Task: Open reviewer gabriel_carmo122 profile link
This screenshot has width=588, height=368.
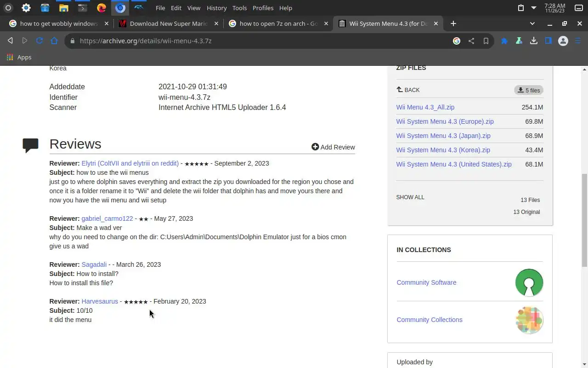Action: click(107, 218)
